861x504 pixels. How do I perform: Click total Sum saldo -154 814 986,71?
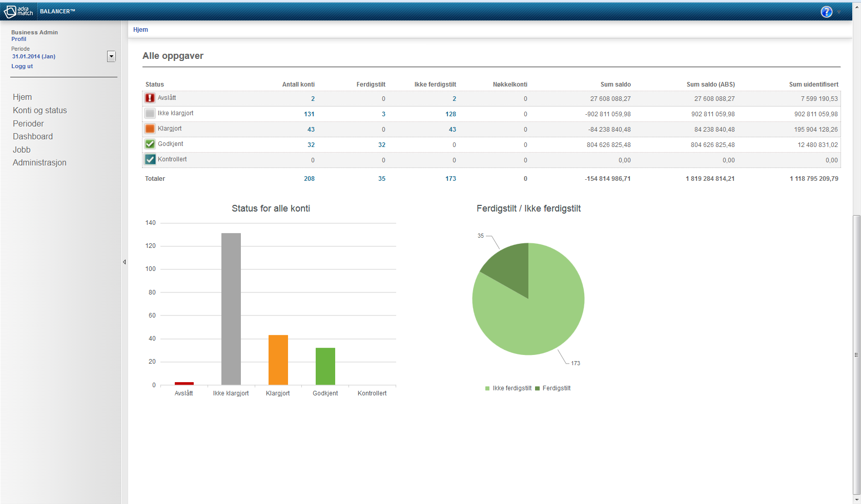(x=608, y=179)
